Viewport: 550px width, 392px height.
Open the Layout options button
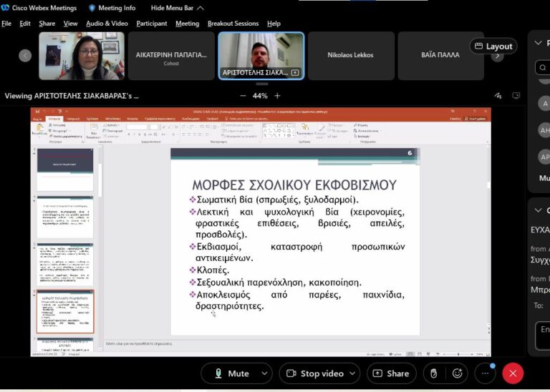point(492,46)
